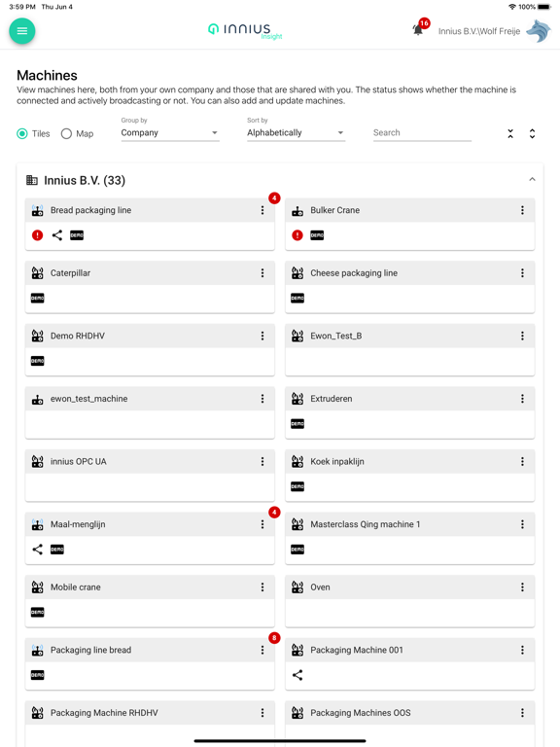
Task: Click the Bread packaging line error icon
Action: [38, 235]
